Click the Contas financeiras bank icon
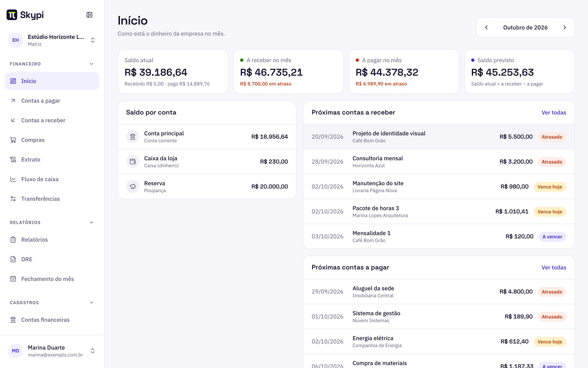Screen dimensions: 588x368 tap(13, 320)
